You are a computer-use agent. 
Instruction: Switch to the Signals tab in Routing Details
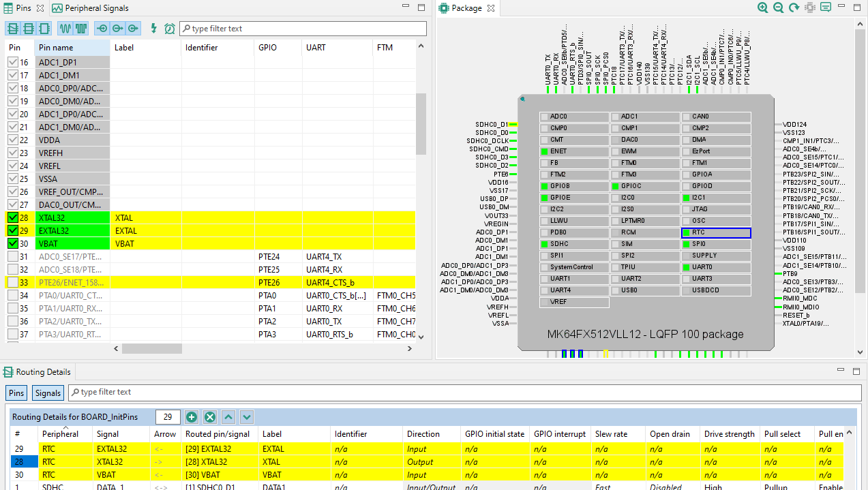[x=47, y=393]
